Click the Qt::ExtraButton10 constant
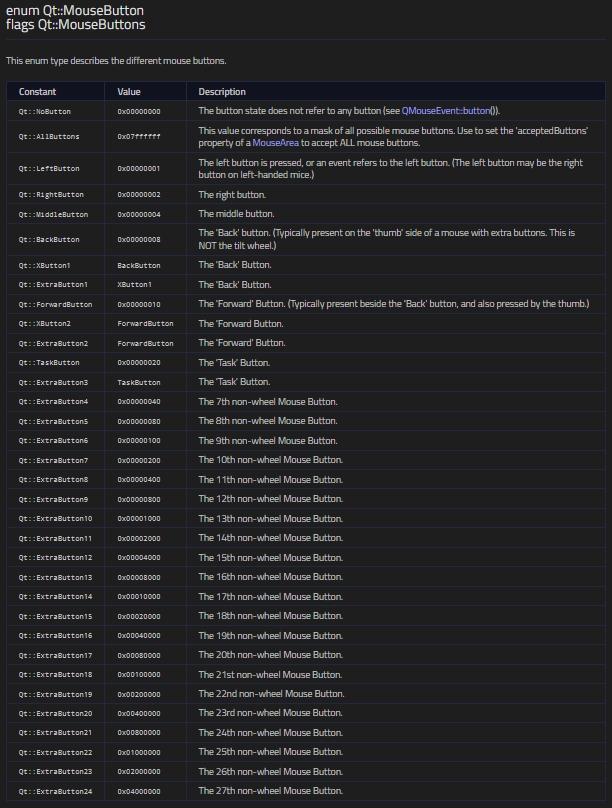 (x=55, y=519)
